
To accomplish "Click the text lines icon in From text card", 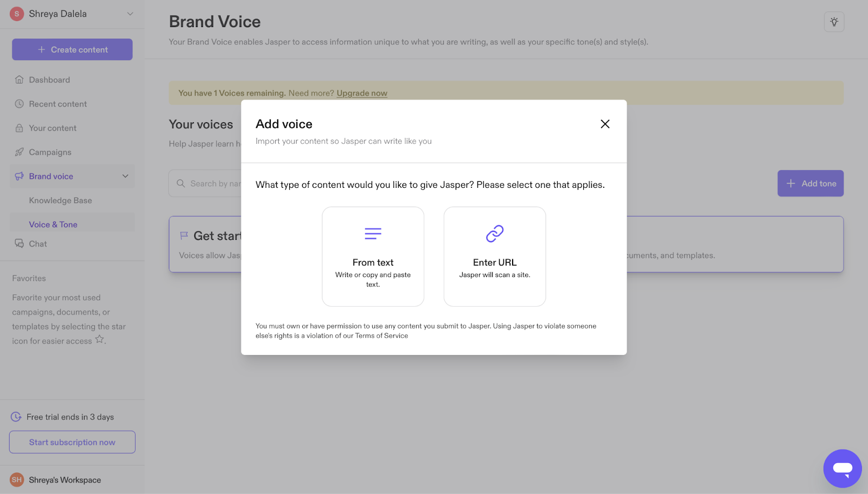I will point(373,233).
